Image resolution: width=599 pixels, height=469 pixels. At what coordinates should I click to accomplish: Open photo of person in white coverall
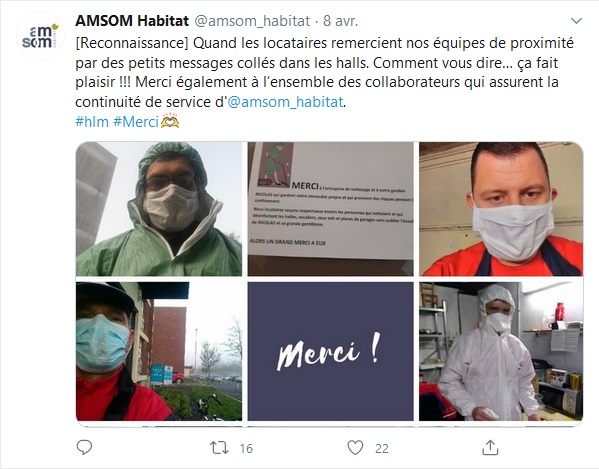[x=501, y=351]
